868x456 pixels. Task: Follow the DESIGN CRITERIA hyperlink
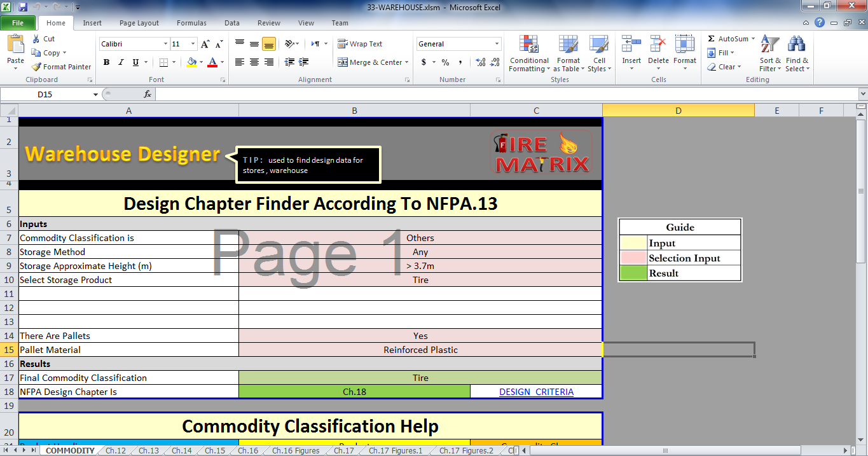(x=536, y=392)
